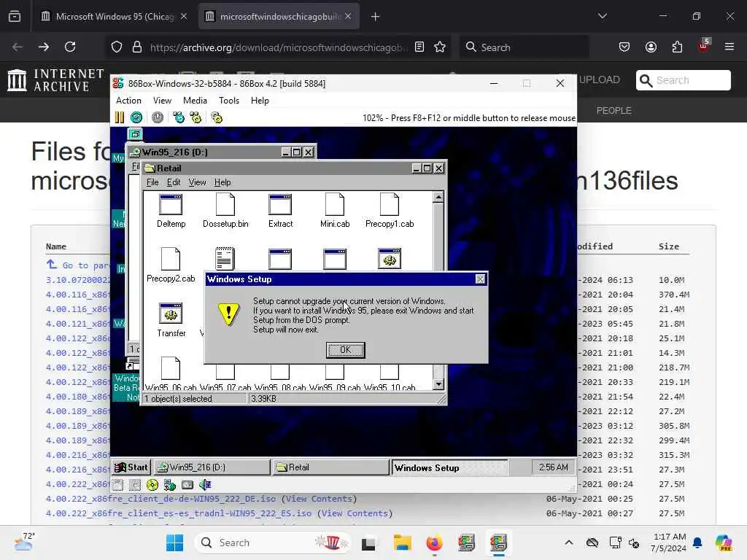The height and width of the screenshot is (560, 747).
Task: Open View menu in 86Box
Action: 162,101
